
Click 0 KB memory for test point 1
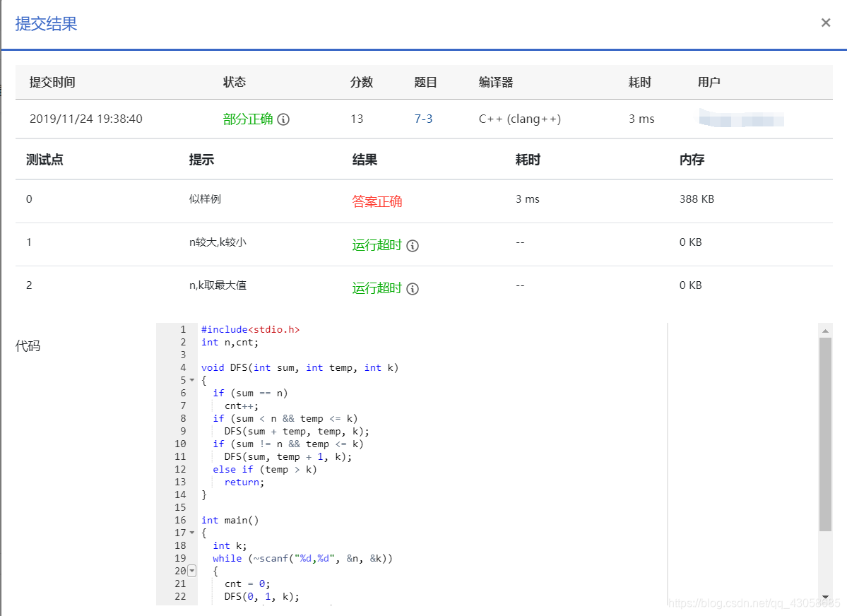690,242
